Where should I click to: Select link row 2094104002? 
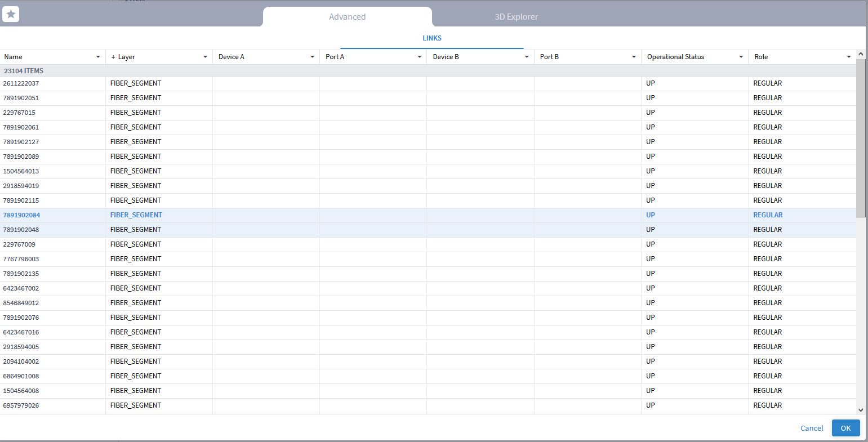428,361
